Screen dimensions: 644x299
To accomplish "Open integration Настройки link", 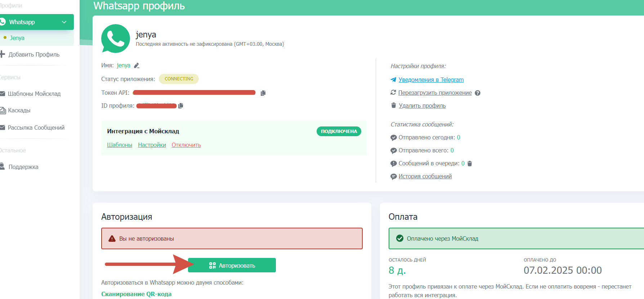I will (152, 145).
